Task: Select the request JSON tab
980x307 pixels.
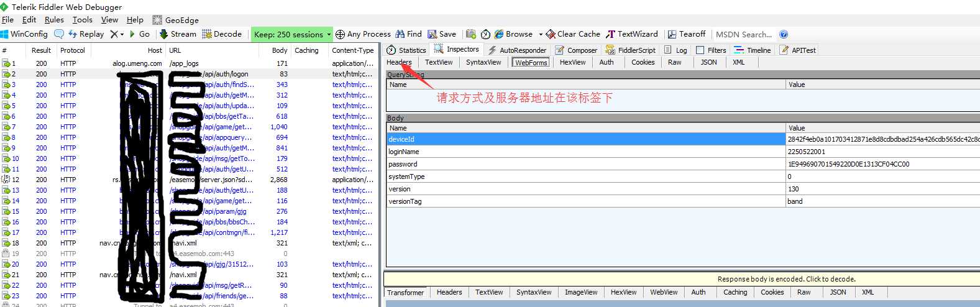Action: pyautogui.click(x=709, y=62)
